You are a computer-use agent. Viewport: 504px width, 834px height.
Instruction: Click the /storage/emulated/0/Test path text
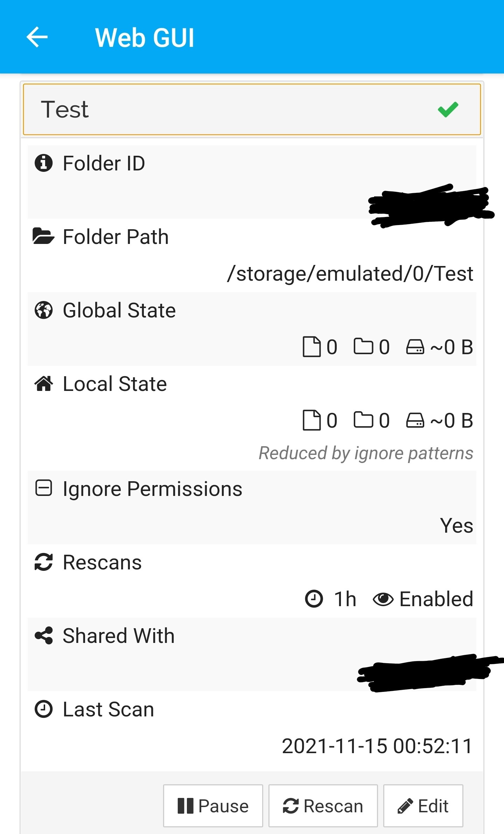350,273
